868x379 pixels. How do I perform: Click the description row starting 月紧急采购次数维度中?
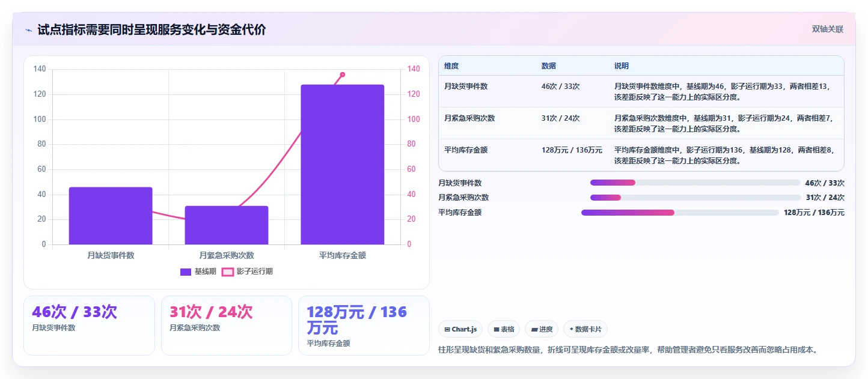tap(725, 123)
